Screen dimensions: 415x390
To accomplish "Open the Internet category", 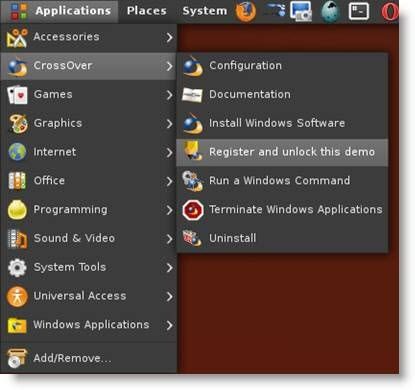I will [88, 152].
